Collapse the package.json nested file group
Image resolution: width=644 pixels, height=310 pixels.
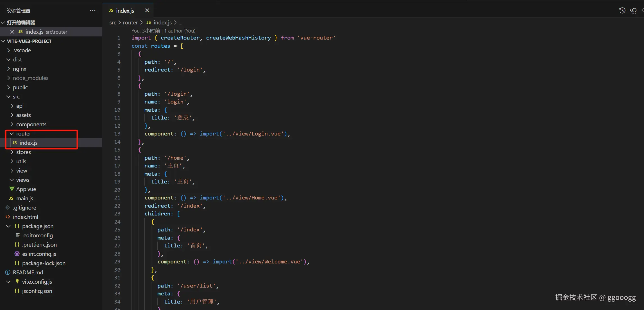click(x=8, y=226)
